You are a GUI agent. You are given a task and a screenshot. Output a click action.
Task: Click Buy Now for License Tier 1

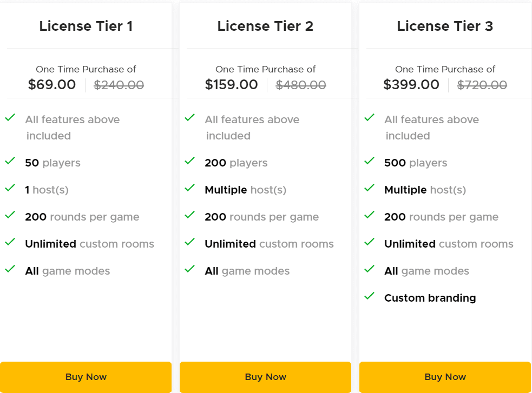click(86, 377)
